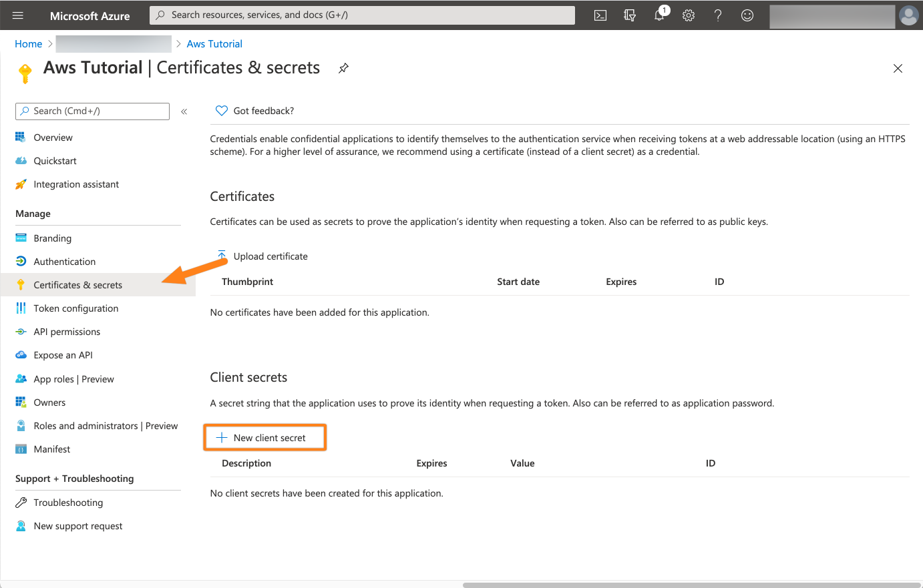Click the Help question mark icon
The image size is (923, 588).
point(718,15)
